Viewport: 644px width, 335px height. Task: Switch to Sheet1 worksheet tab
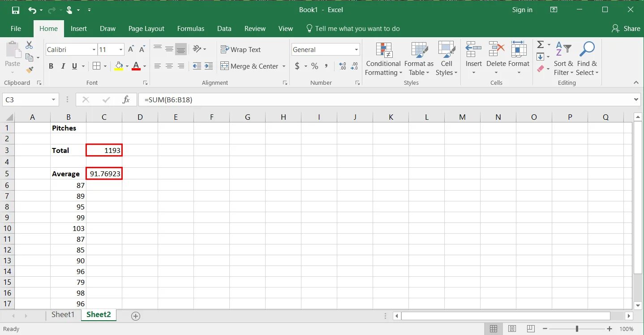[x=63, y=315]
